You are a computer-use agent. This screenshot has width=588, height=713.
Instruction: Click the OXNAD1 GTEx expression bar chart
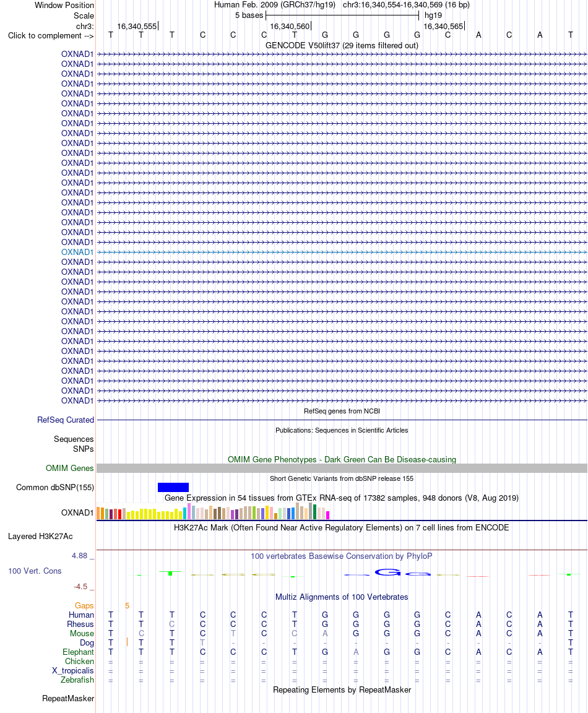coord(213,511)
